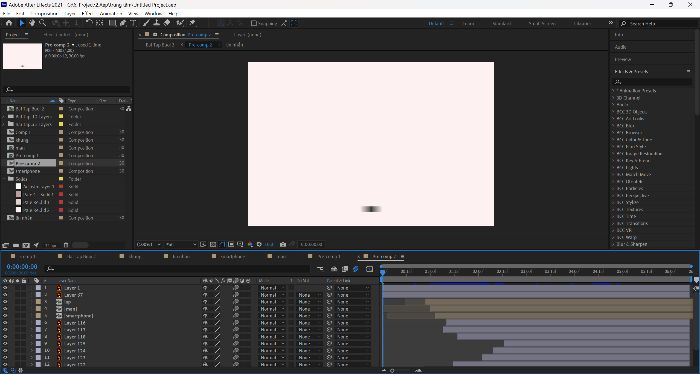The height and width of the screenshot is (374, 700).
Task: Open the Layer menu
Action: click(70, 14)
